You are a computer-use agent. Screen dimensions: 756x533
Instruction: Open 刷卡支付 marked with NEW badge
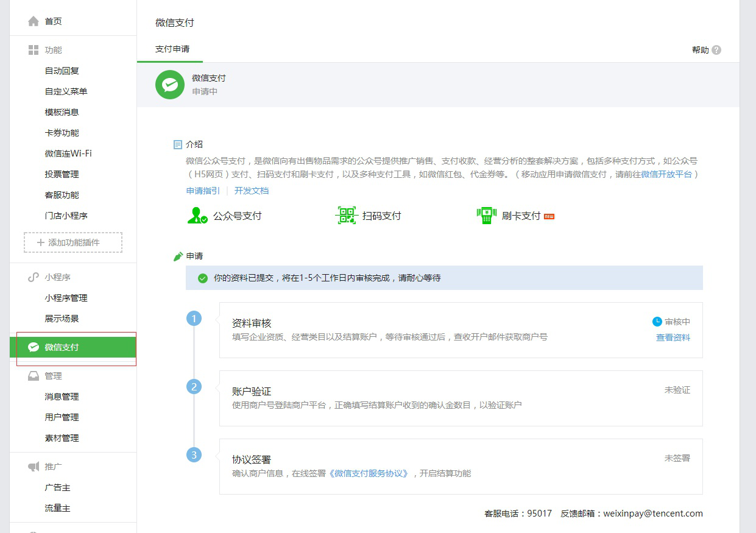coord(486,214)
